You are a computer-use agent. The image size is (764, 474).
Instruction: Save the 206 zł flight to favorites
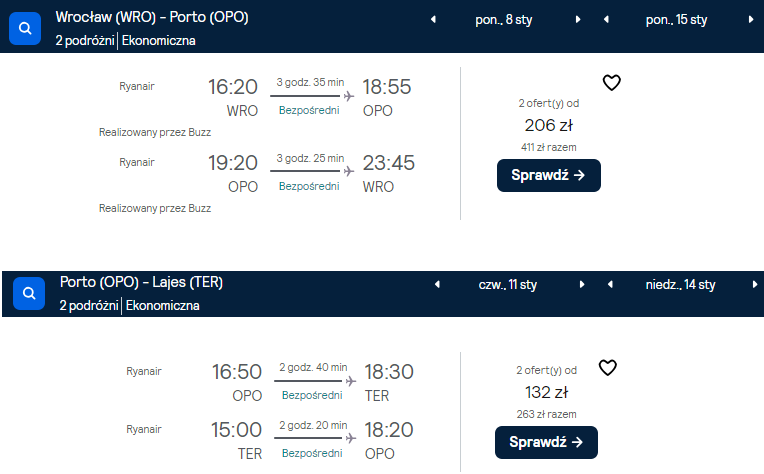[611, 83]
